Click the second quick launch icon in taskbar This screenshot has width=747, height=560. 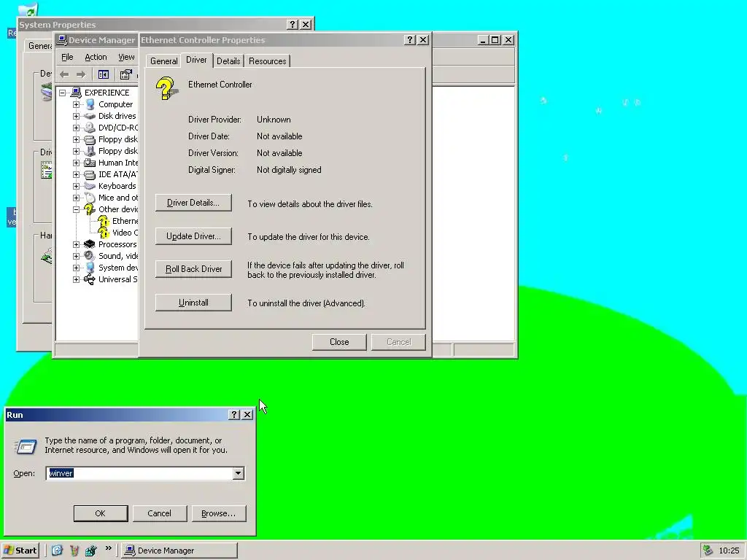[74, 551]
